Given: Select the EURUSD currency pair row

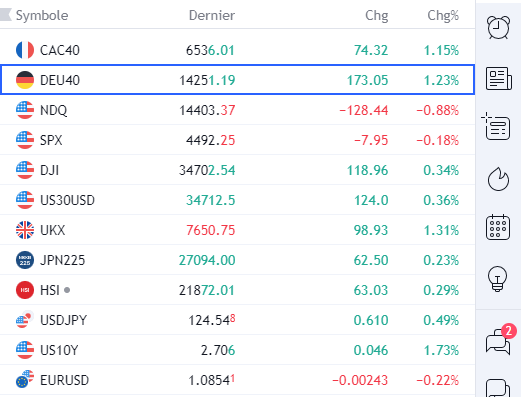Looking at the screenshot, I should [x=237, y=380].
